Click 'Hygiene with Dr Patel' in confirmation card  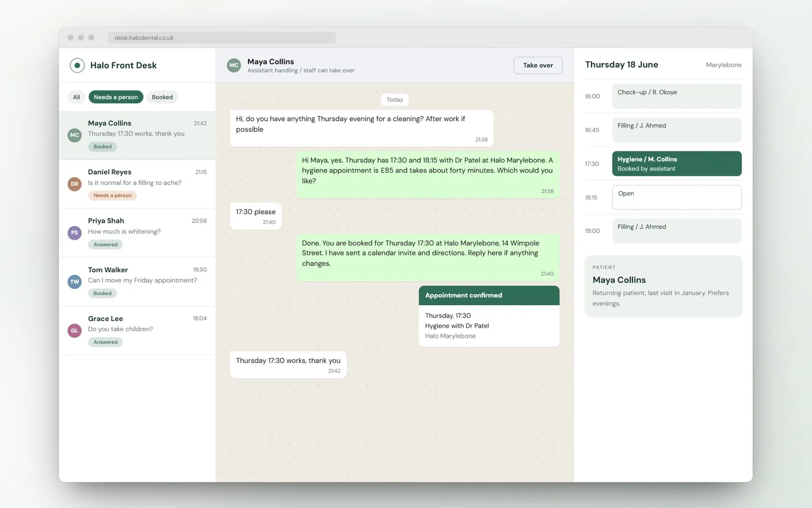457,326
